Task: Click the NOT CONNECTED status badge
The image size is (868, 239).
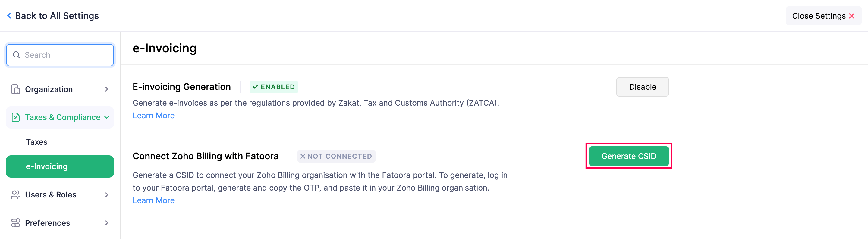Action: coord(336,156)
